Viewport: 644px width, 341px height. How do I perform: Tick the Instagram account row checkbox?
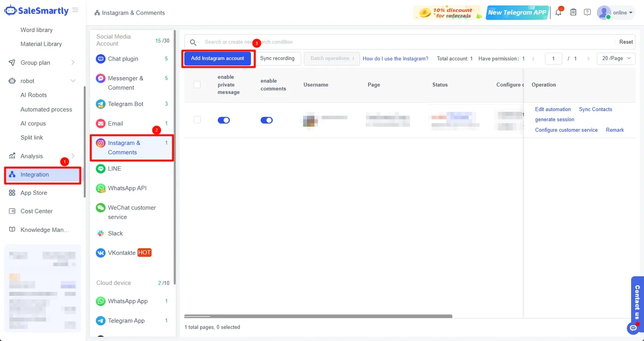tap(197, 120)
